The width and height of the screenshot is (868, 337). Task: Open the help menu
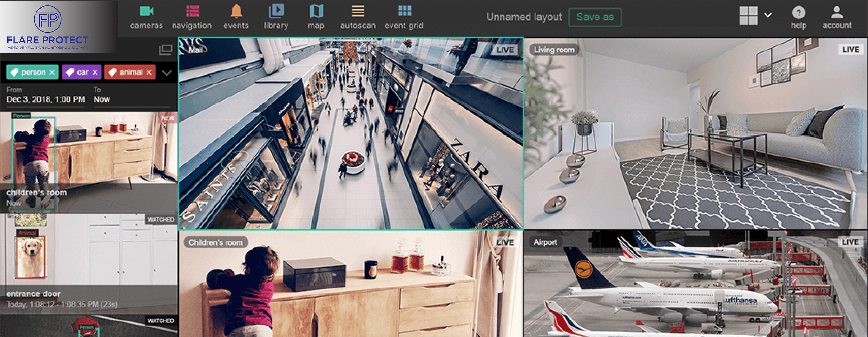pos(799,18)
